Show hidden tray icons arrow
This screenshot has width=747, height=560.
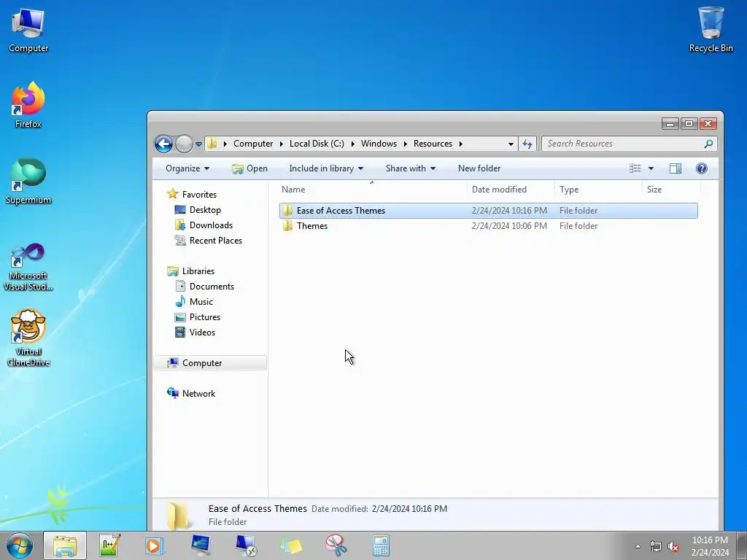[x=638, y=546]
